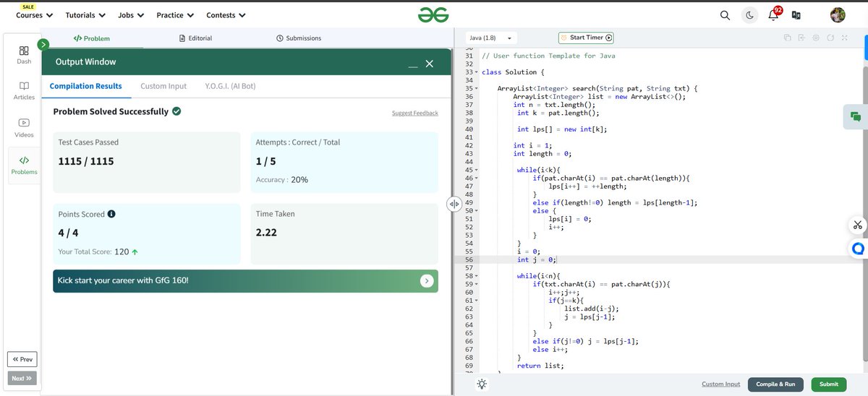Click Points Scored info icon
This screenshot has height=396, width=868.
tap(111, 214)
